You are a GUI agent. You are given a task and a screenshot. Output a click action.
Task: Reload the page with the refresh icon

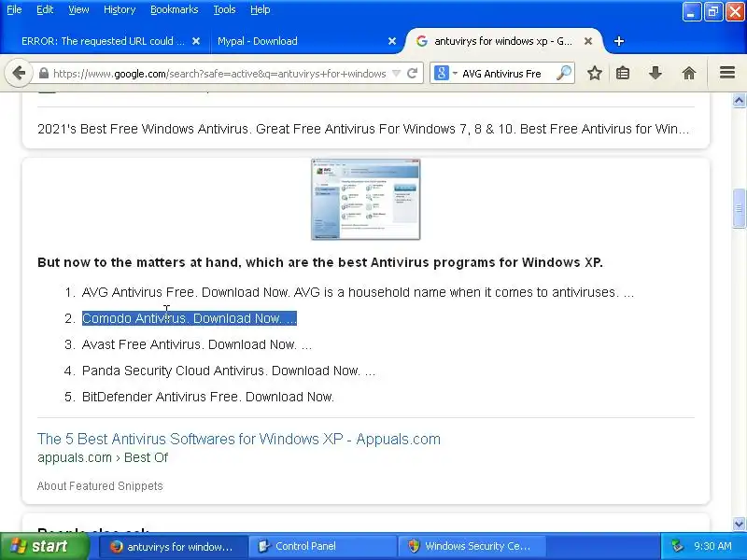[x=413, y=74]
